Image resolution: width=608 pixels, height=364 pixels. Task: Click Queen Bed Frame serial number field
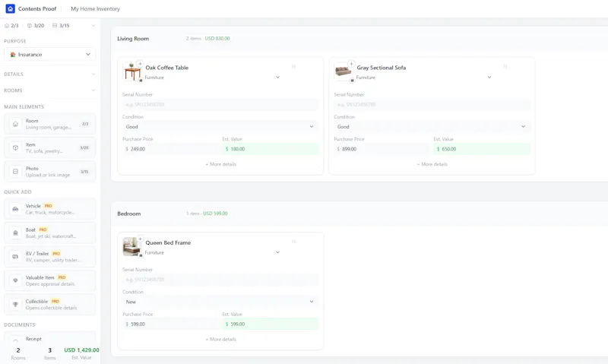[220, 280]
